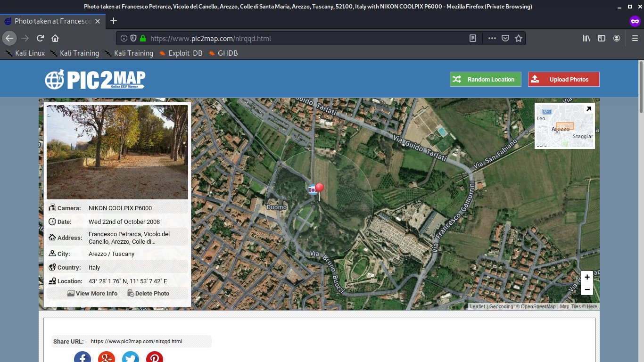Open the Pocket save icon
This screenshot has width=644, height=362.
[505, 39]
